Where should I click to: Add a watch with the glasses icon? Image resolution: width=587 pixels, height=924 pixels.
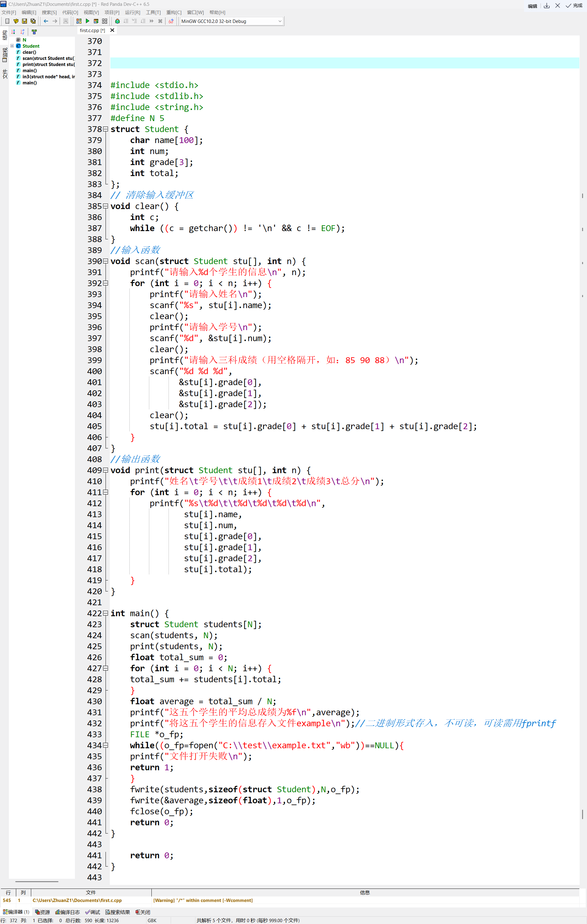click(x=171, y=21)
